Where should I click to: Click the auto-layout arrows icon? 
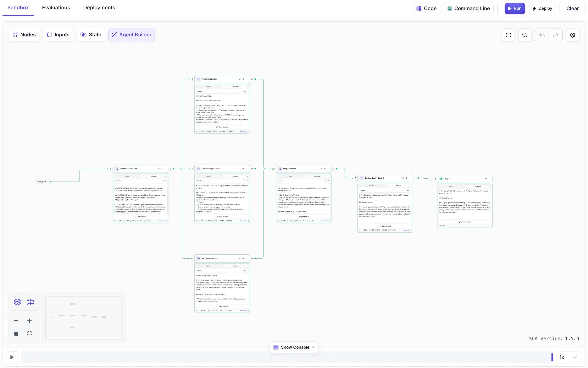(x=31, y=302)
